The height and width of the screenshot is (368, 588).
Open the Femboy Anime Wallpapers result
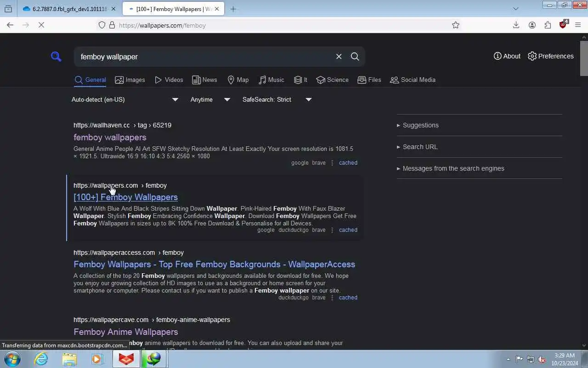click(x=125, y=332)
